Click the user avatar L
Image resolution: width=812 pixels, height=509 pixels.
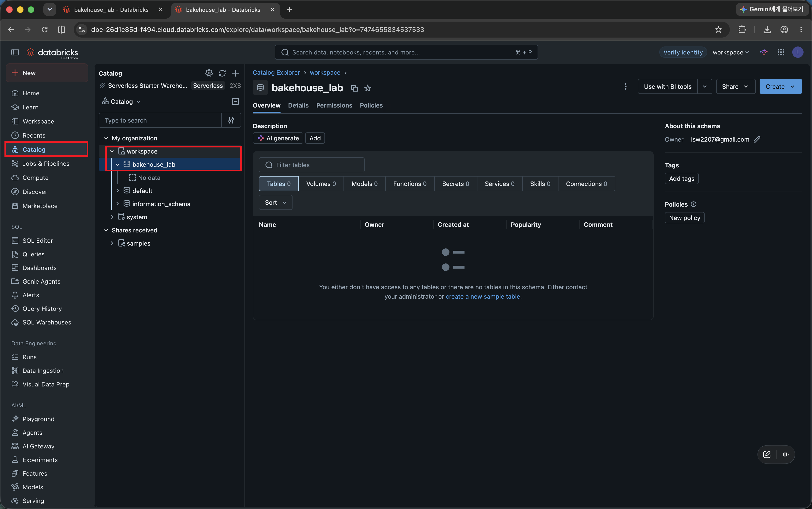[x=797, y=52]
